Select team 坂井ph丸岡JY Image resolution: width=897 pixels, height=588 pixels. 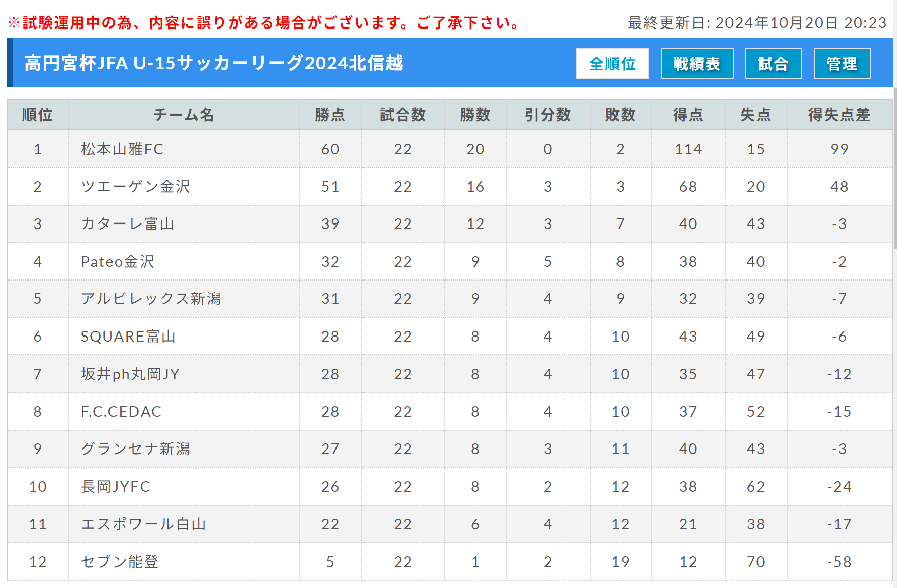(130, 374)
